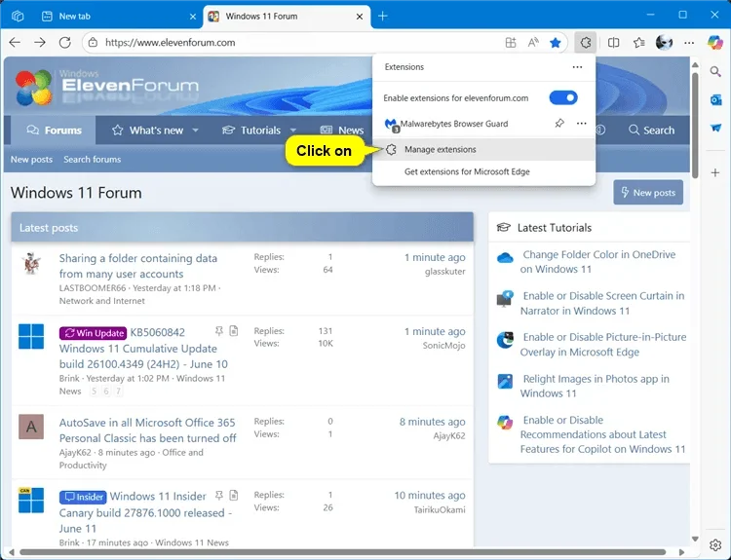Click the Malwarebytes Browser Guard icon

click(391, 124)
